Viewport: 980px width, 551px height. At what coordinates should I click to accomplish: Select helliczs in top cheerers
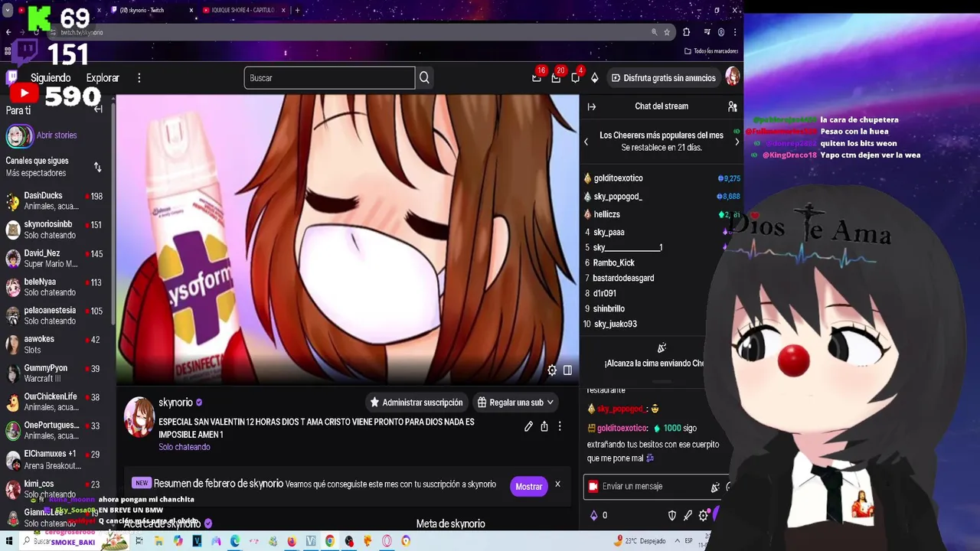coord(606,214)
